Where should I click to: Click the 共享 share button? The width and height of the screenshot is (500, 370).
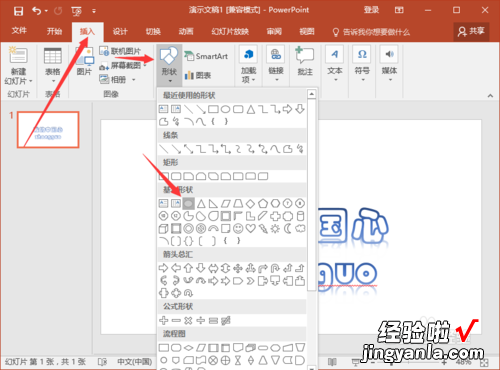(x=471, y=32)
